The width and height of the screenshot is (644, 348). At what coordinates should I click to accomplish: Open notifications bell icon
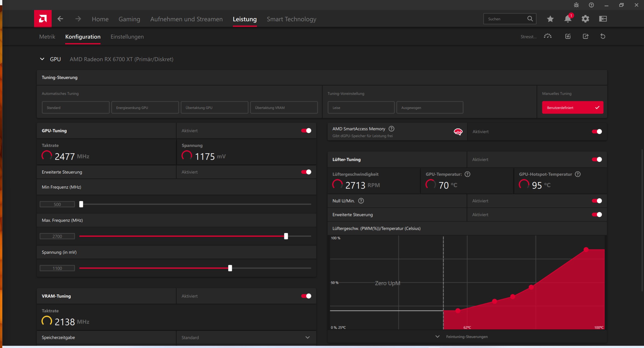click(568, 19)
